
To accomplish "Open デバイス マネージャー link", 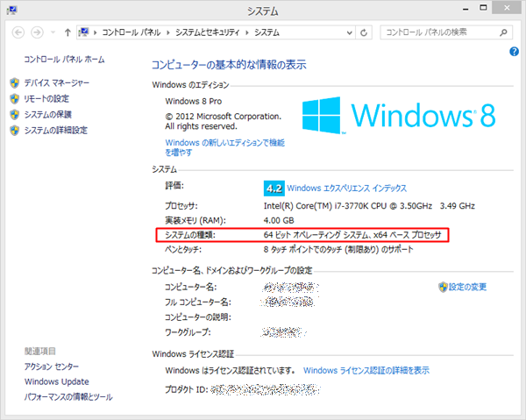I will pyautogui.click(x=57, y=82).
